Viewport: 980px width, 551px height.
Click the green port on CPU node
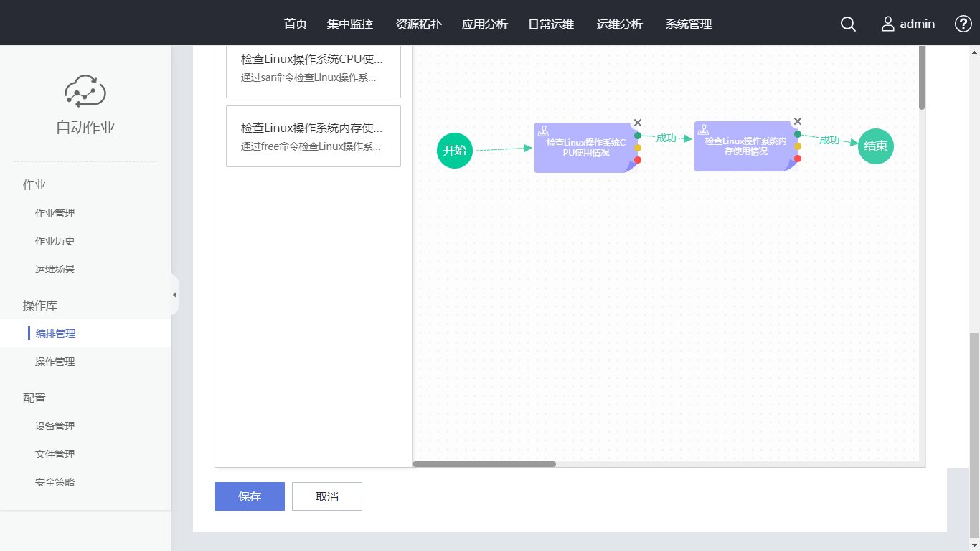(638, 136)
